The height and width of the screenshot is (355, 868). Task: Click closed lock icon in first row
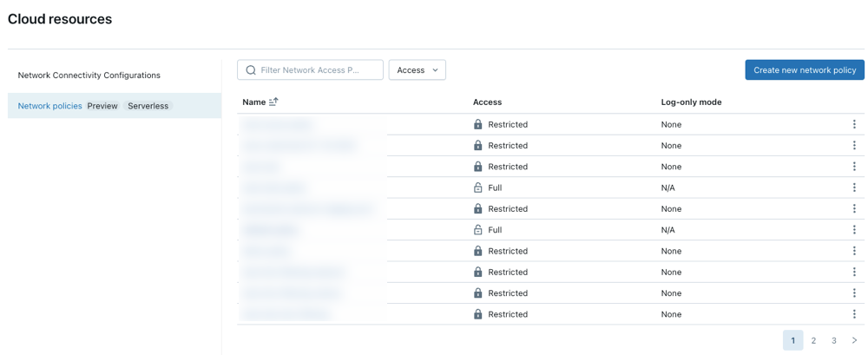tap(478, 124)
